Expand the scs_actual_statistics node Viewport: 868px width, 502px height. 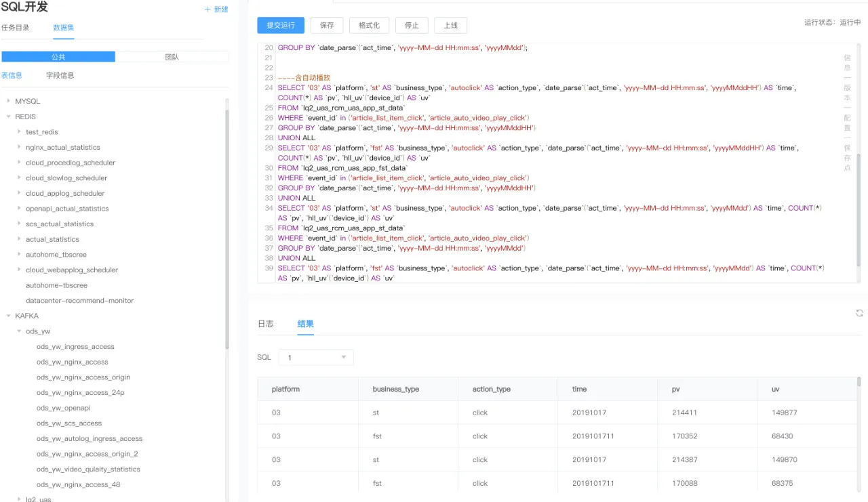(x=19, y=224)
